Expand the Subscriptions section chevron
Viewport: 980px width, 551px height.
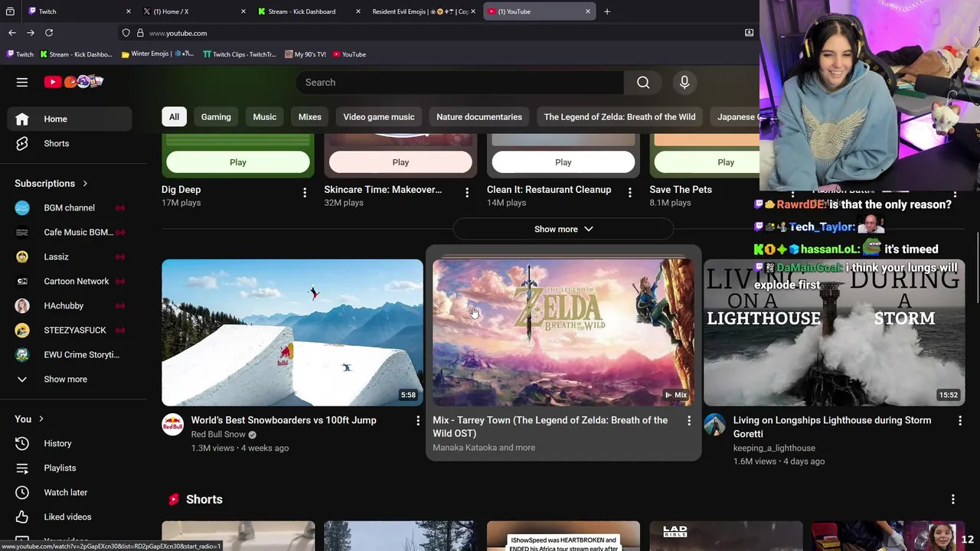click(85, 184)
